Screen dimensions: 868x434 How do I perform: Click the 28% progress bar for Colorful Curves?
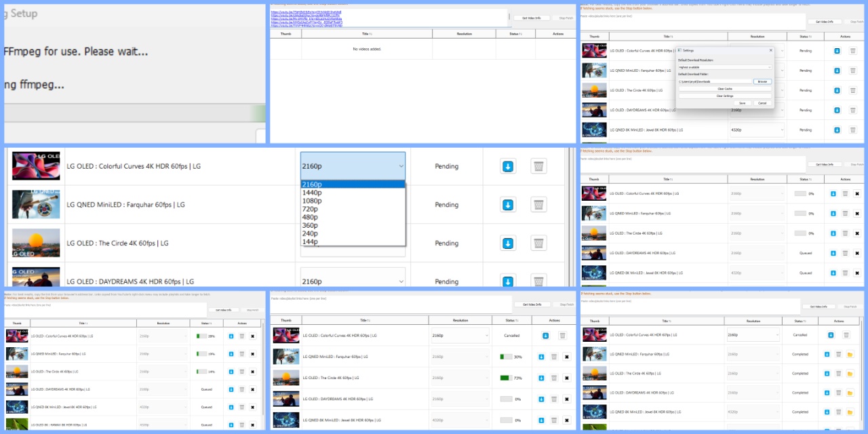pyautogui.click(x=201, y=336)
